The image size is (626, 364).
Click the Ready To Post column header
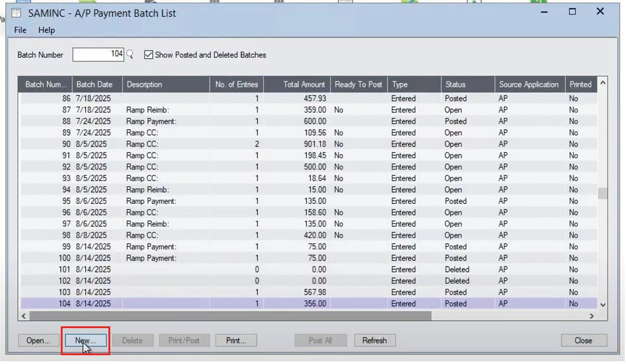(x=358, y=84)
